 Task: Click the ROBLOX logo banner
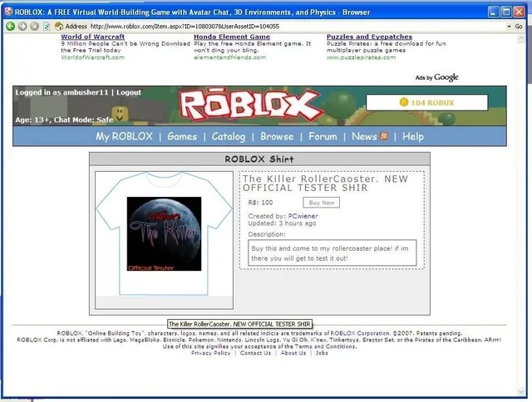[x=250, y=105]
